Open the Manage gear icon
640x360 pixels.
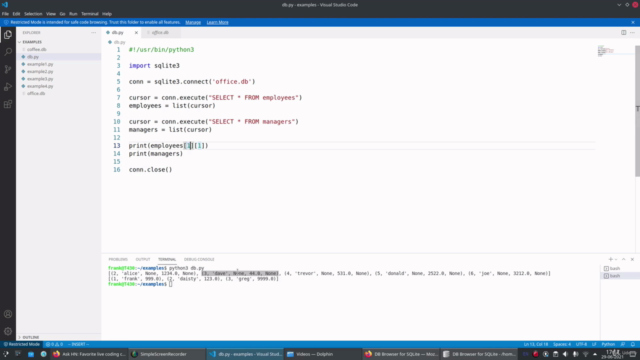point(8,331)
